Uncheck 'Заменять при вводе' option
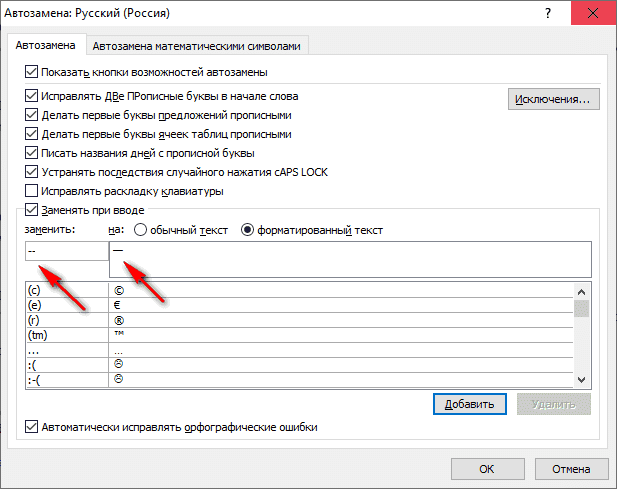This screenshot has height=489, width=617. [30, 210]
